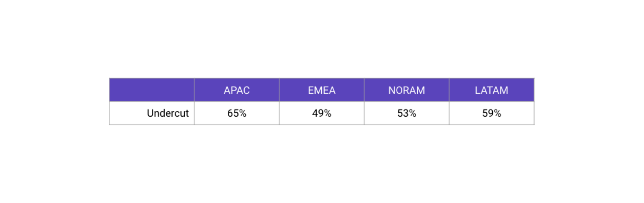Click the blank header and APAC divider
The width and height of the screenshot is (644, 203).
pyautogui.click(x=194, y=90)
